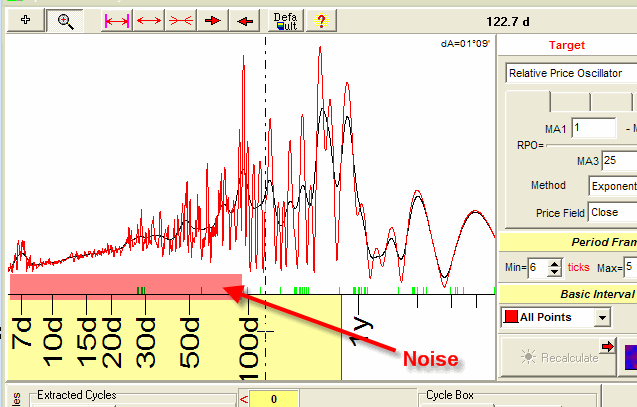Click the expand horizontal arrows icon
The width and height of the screenshot is (637, 407).
(x=149, y=20)
